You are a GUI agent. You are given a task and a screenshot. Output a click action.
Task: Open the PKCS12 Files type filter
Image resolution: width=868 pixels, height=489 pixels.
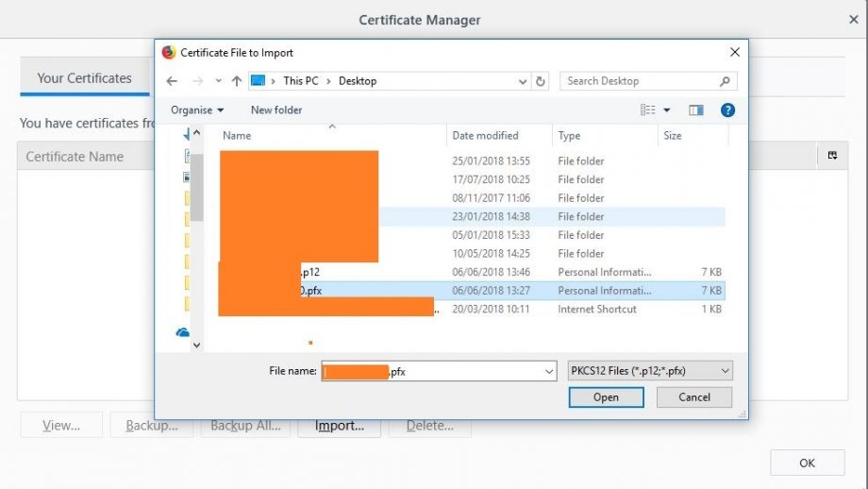pos(650,371)
